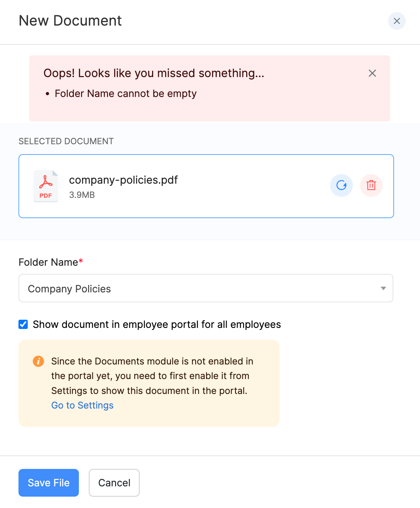420x508 pixels.
Task: Click the PDF file type icon
Action: 46,186
